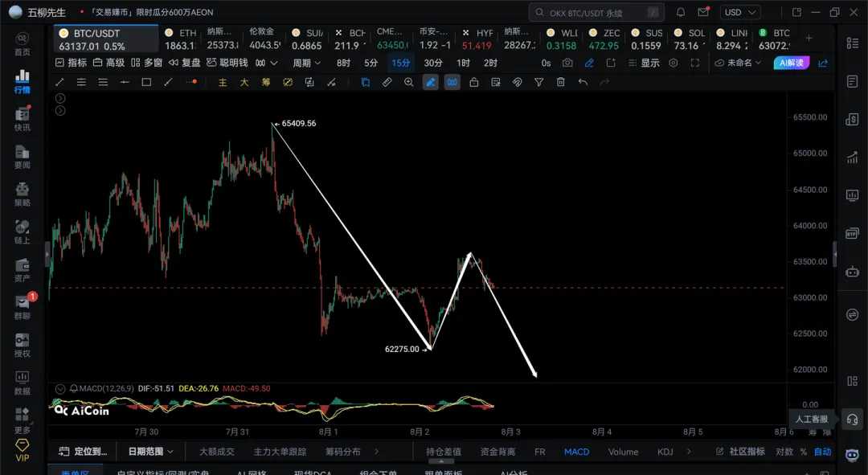
Task: Select the 15分 timeframe
Action: tap(401, 63)
